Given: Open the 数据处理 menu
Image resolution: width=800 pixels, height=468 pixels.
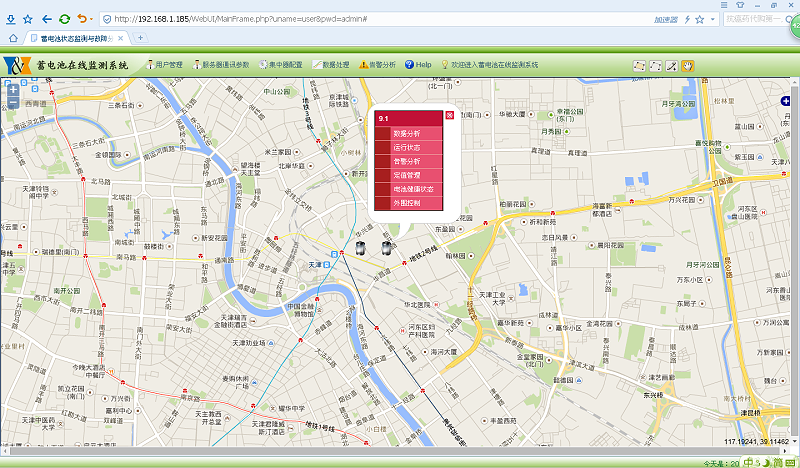Looking at the screenshot, I should (331, 64).
